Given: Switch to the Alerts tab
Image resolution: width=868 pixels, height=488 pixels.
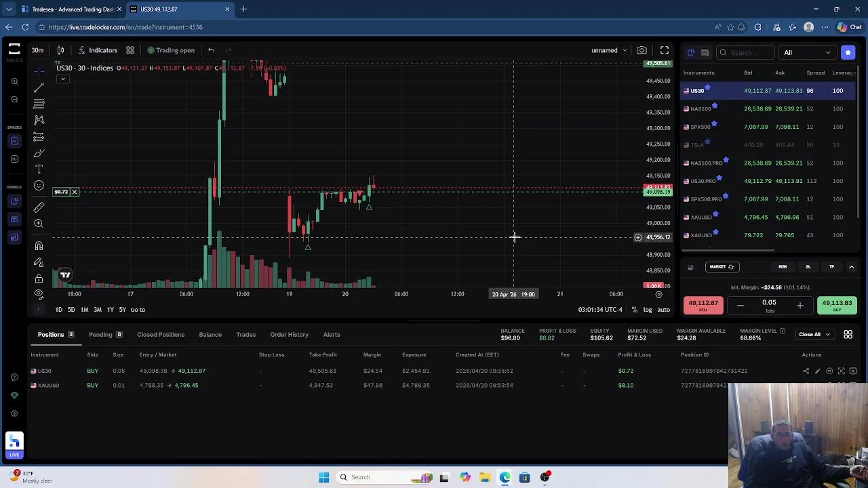Looking at the screenshot, I should coord(332,335).
